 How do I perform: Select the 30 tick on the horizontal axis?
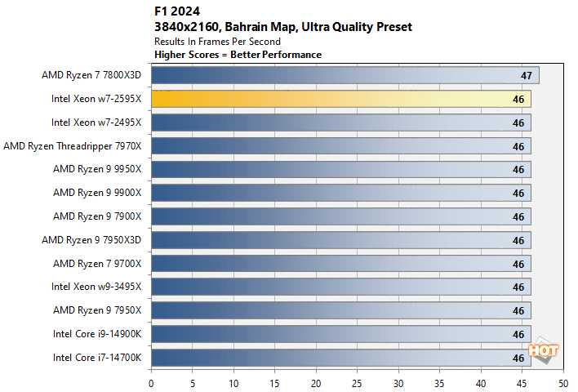point(398,384)
